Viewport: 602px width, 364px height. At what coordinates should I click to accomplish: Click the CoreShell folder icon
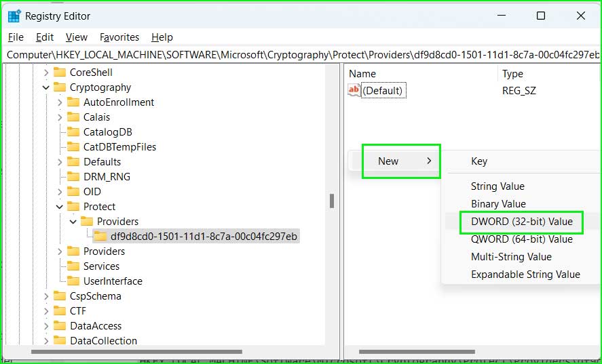tap(60, 72)
